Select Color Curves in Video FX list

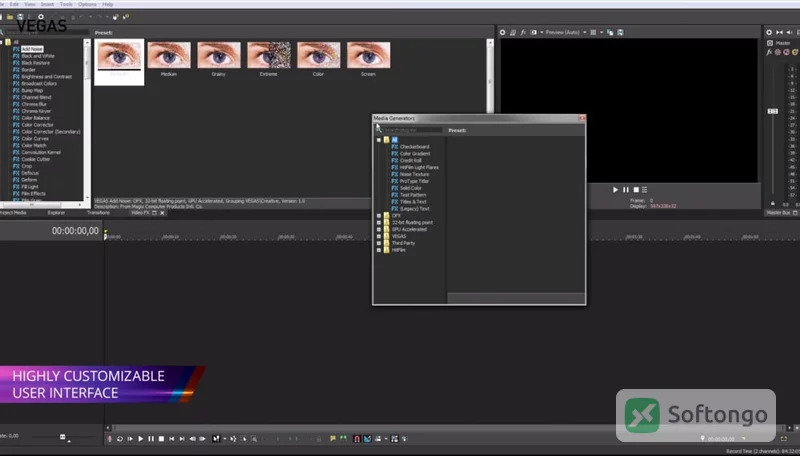point(35,139)
